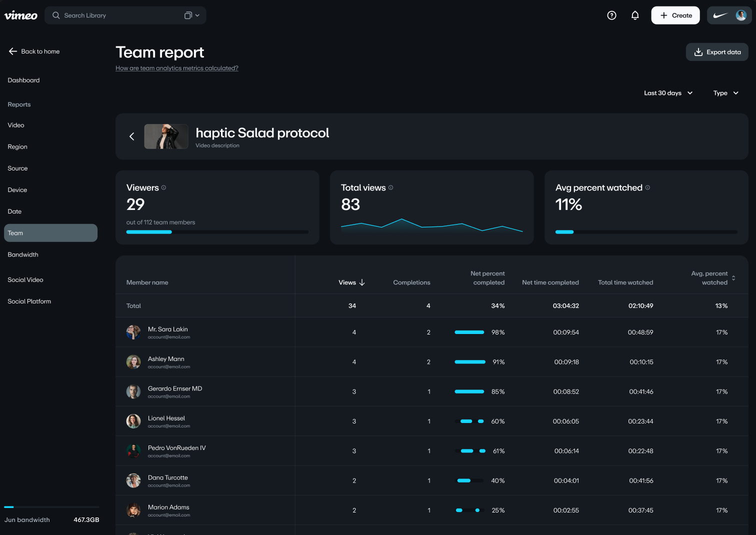Open the help question mark icon
This screenshot has width=756, height=535.
[611, 15]
